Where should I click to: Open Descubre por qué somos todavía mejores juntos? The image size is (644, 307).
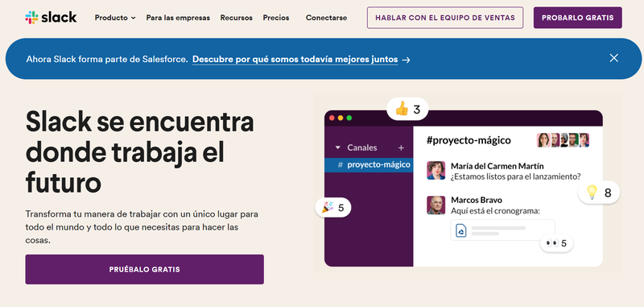(x=295, y=59)
